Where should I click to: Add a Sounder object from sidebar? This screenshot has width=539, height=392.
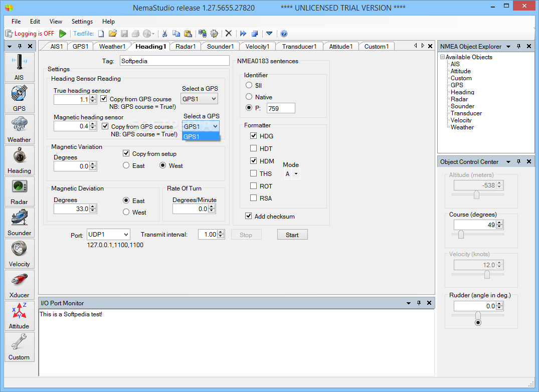(x=19, y=222)
